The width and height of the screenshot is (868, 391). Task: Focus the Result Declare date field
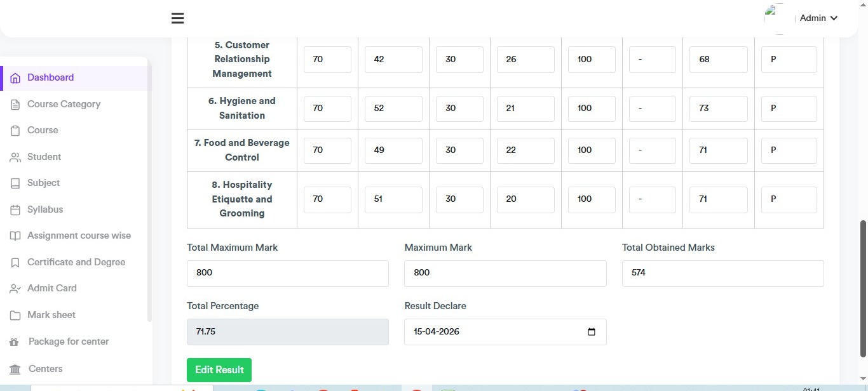(505, 332)
